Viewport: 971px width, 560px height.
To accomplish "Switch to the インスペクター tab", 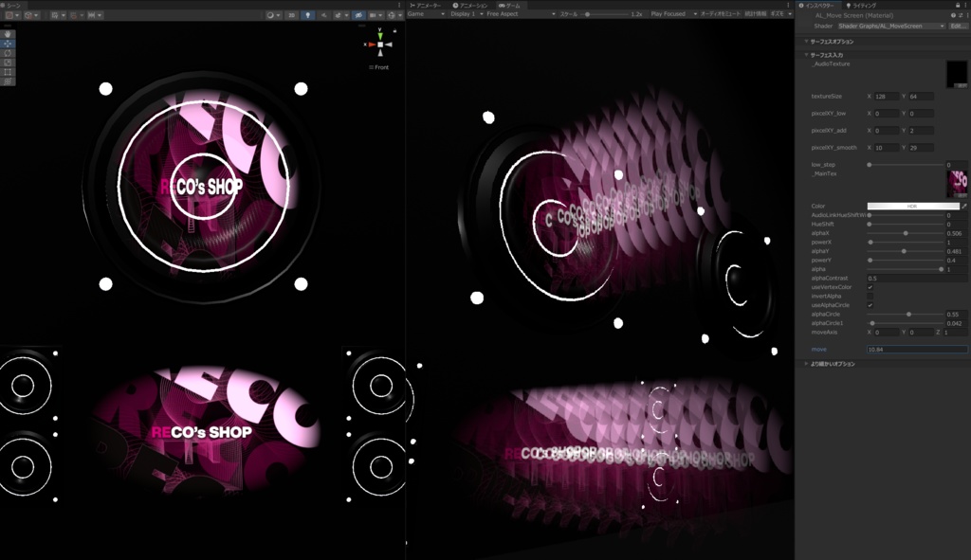I will click(816, 5).
